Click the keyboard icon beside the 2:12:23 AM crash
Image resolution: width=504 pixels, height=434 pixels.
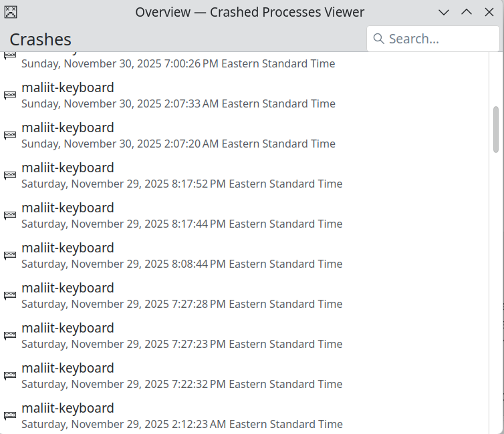point(10,416)
